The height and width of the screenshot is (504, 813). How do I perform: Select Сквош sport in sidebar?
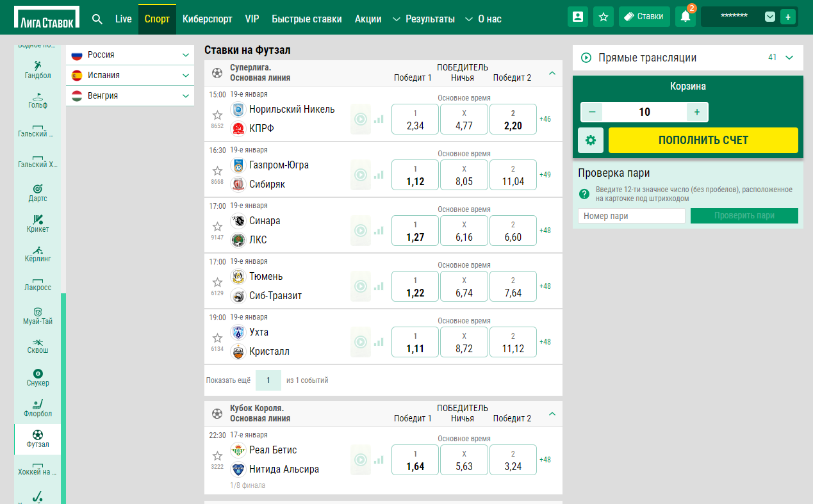coord(38,346)
